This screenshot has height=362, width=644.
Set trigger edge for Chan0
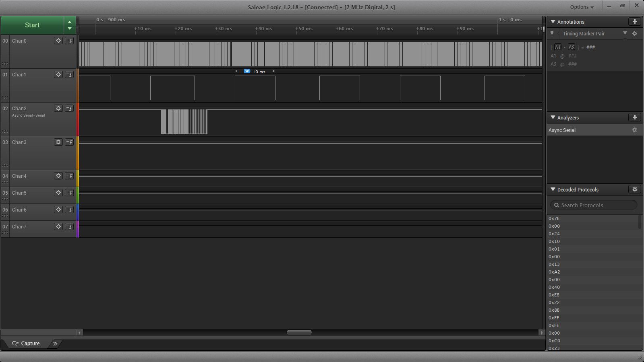(69, 41)
